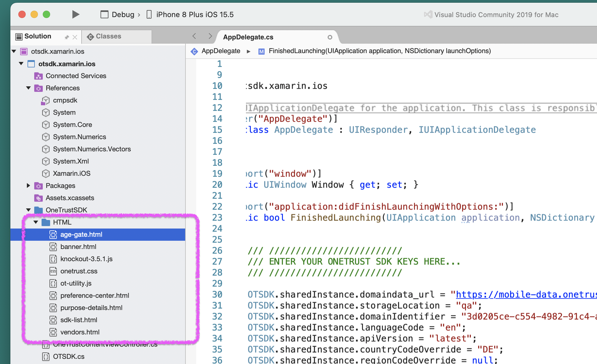The height and width of the screenshot is (364, 597).
Task: Pin the Solution pad with the pin icon
Action: pos(67,37)
